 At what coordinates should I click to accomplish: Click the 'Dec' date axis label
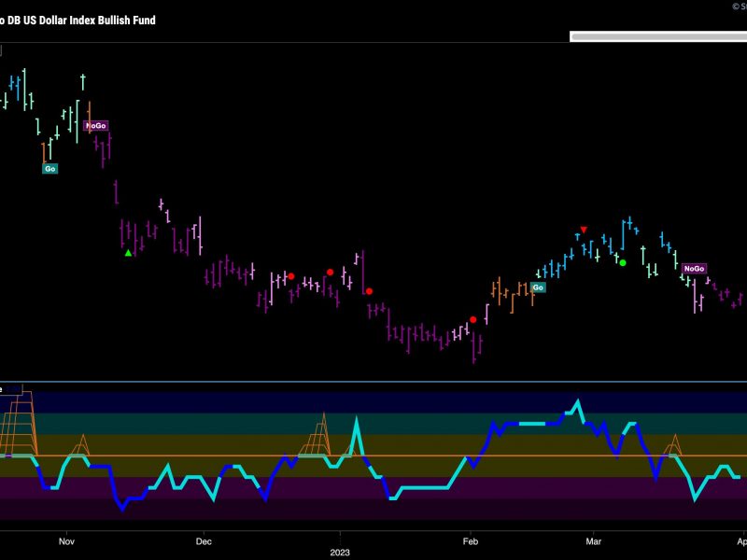tap(204, 541)
